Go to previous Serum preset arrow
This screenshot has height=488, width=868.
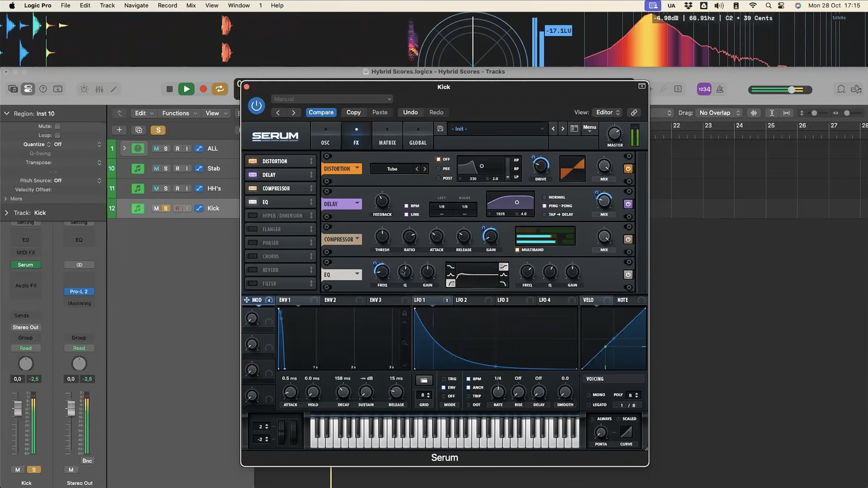(553, 129)
